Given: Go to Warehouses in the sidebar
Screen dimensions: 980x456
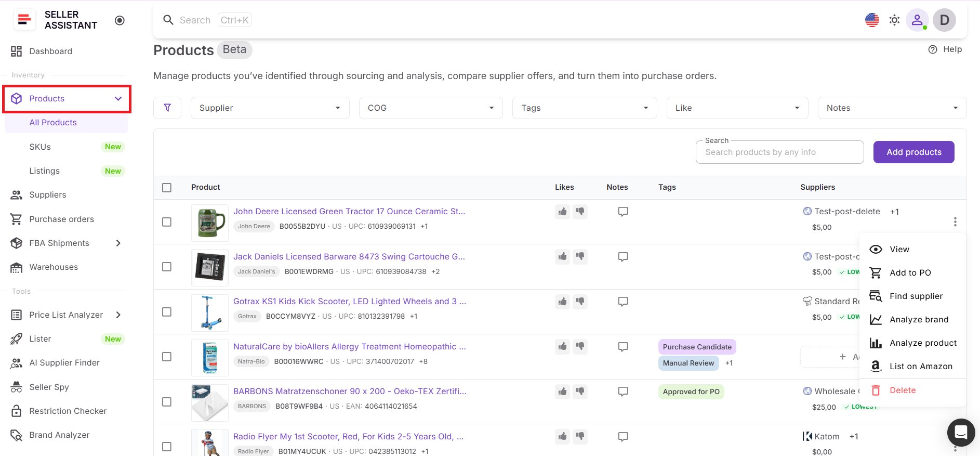Looking at the screenshot, I should (54, 267).
